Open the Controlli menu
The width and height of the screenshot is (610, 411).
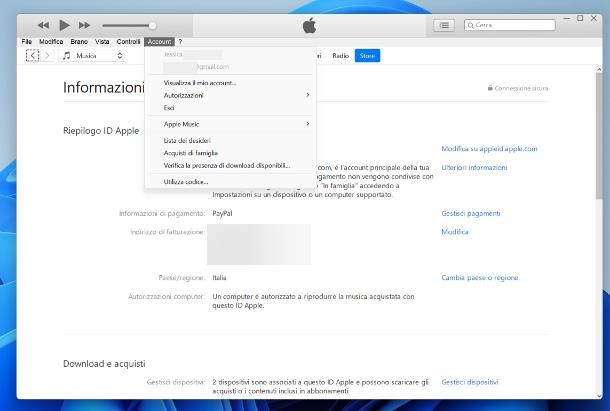tap(128, 42)
